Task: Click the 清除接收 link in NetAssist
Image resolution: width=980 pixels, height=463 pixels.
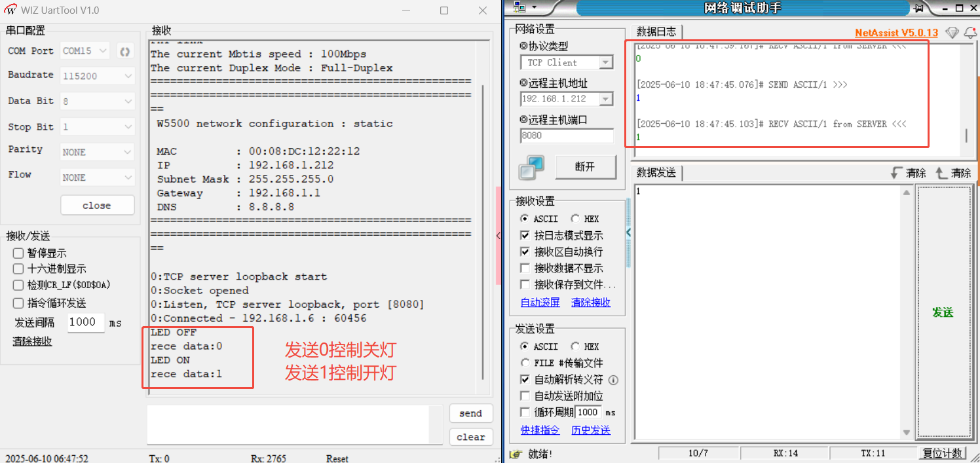Action: tap(590, 303)
